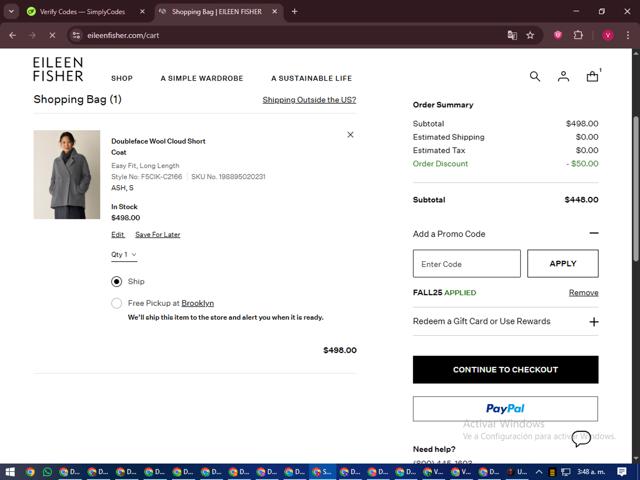Open Shipping Outside the US link
The image size is (640, 480).
(x=309, y=100)
